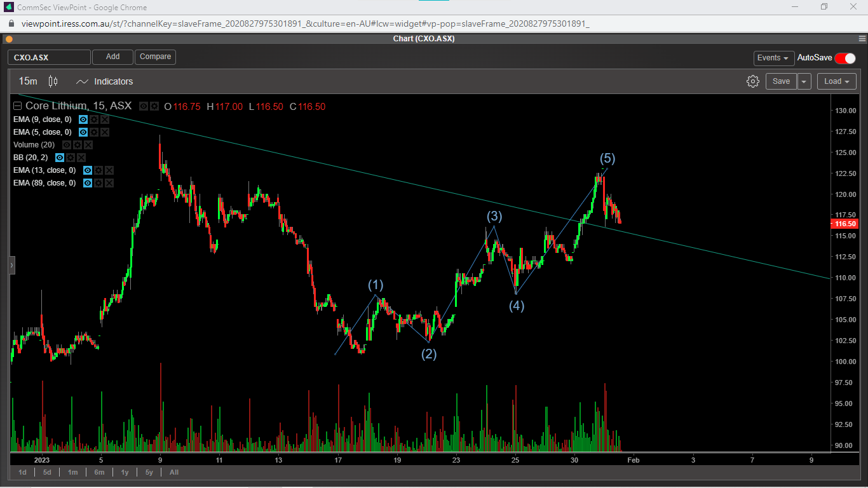The height and width of the screenshot is (488, 868).
Task: Open chart settings gear in toolbar
Action: point(753,81)
